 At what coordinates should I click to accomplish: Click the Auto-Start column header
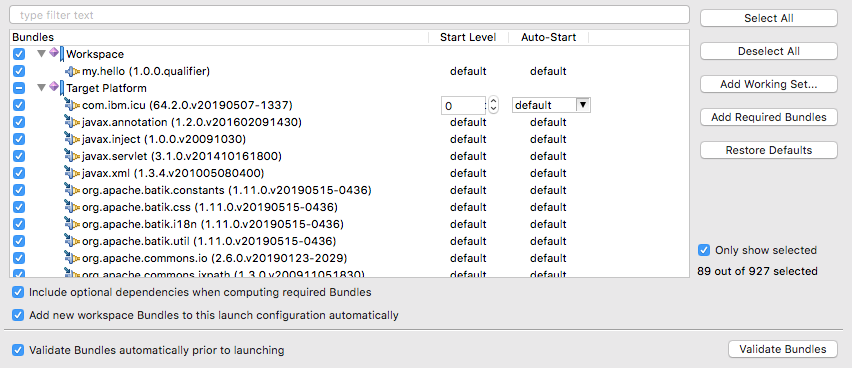tap(548, 38)
